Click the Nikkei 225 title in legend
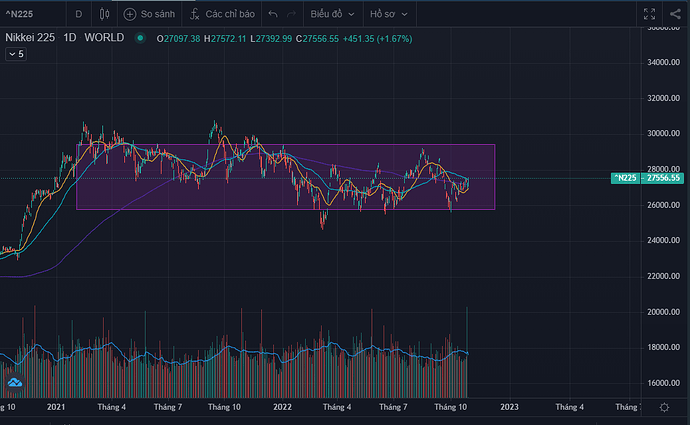 point(30,38)
